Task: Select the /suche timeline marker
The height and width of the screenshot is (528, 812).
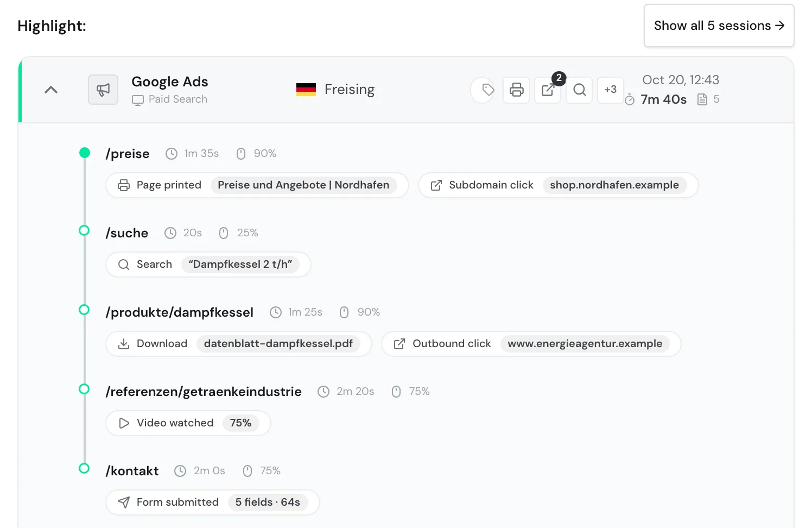Action: [x=84, y=230]
